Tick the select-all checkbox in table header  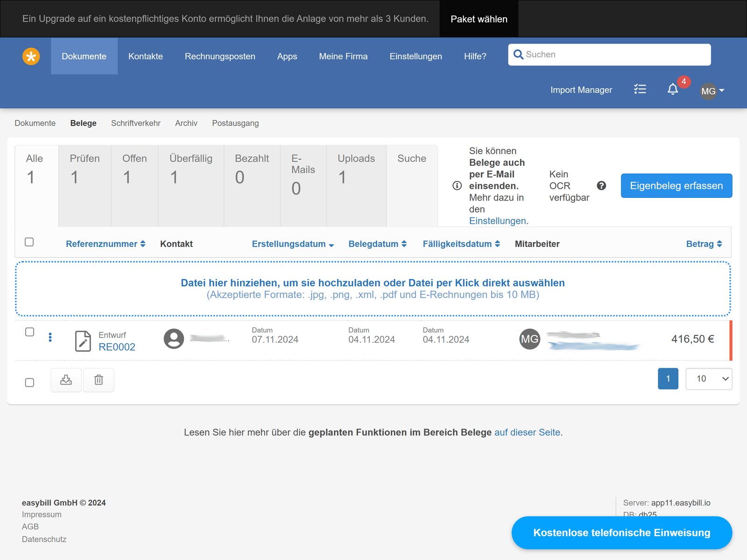[x=29, y=242]
